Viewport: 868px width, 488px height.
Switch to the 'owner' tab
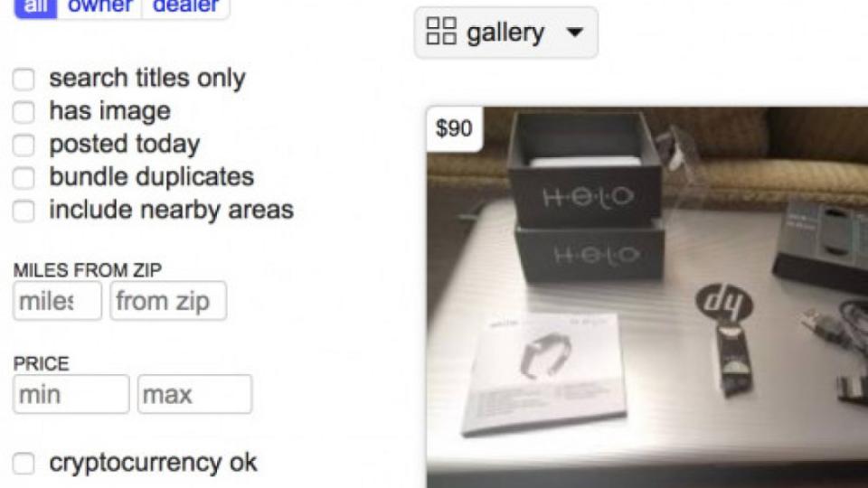(x=99, y=8)
